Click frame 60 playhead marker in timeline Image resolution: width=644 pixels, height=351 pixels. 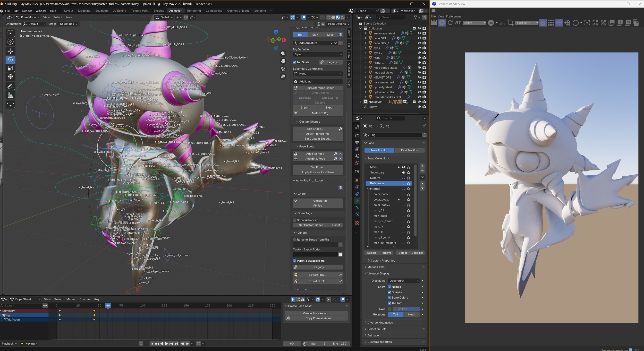click(108, 306)
